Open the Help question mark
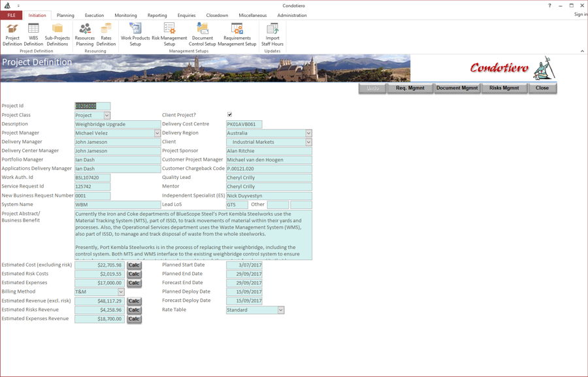This screenshot has height=377, width=588. [x=549, y=5]
